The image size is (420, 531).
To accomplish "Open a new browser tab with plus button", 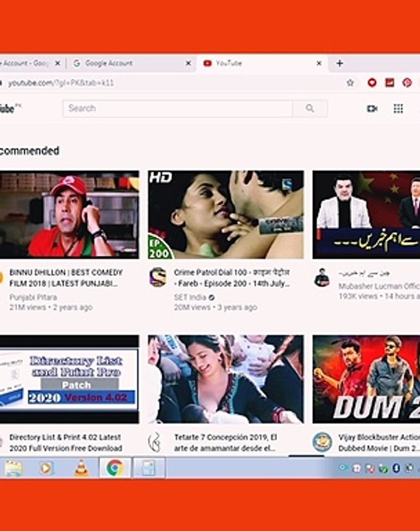I will click(340, 63).
